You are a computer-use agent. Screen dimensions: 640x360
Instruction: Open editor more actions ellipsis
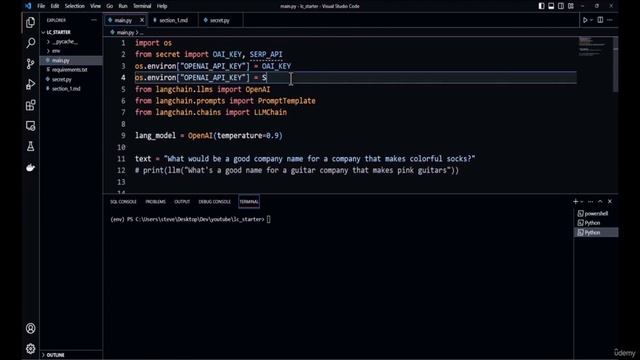pyautogui.click(x=610, y=20)
